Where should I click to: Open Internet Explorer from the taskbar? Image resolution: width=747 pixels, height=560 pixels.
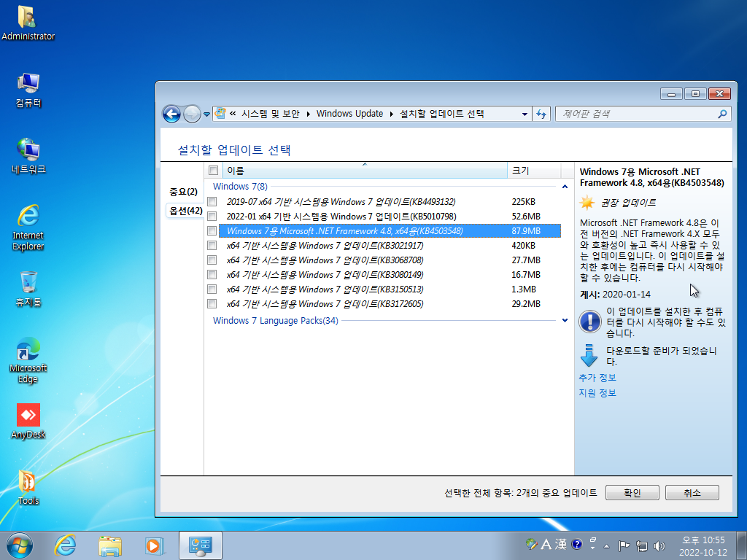[65, 545]
